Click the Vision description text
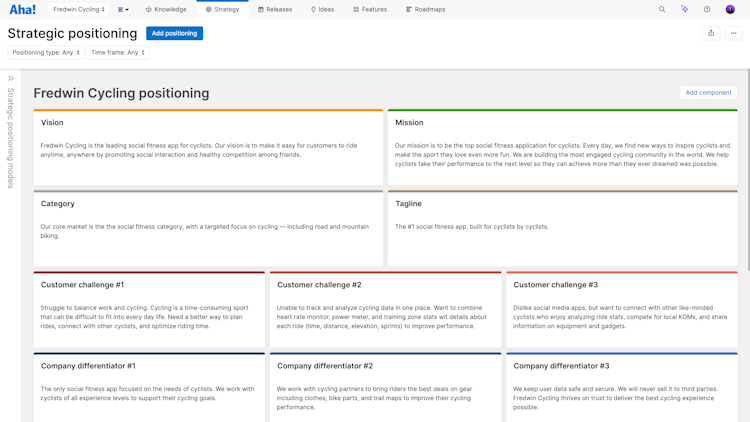The width and height of the screenshot is (750, 422). 199,150
